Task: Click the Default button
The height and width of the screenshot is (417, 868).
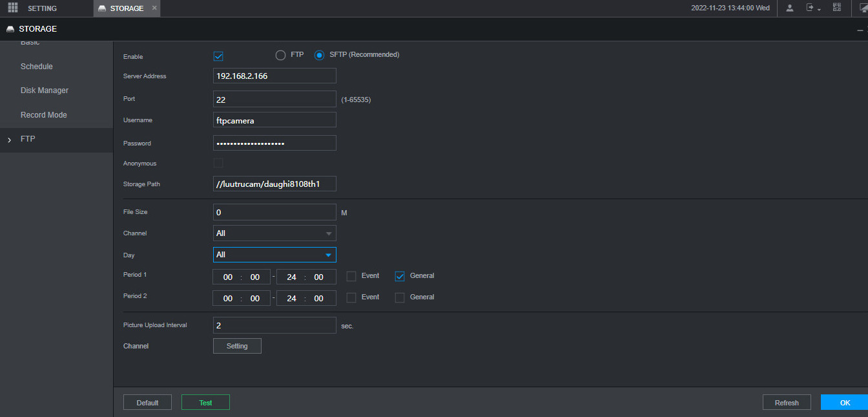Action: click(147, 402)
